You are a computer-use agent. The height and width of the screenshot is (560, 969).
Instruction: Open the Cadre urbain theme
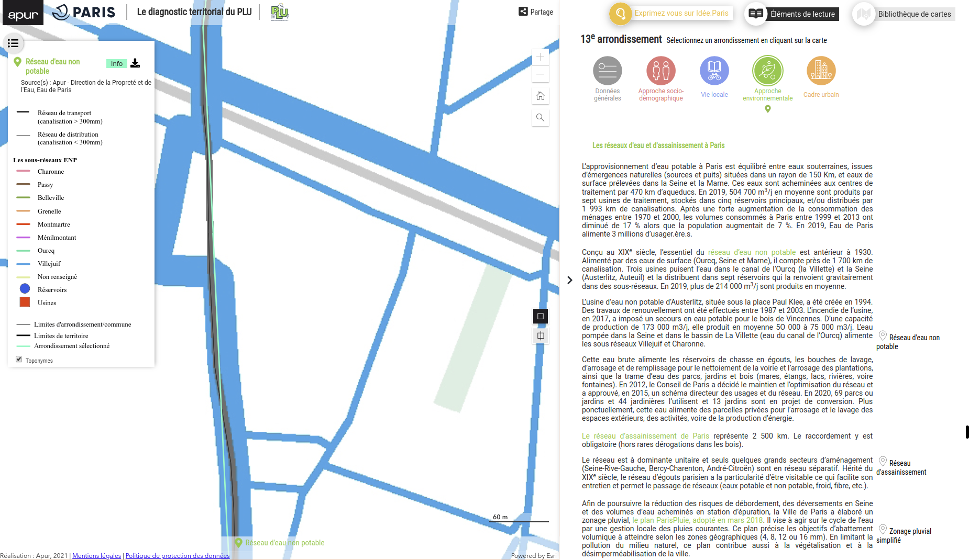point(821,71)
